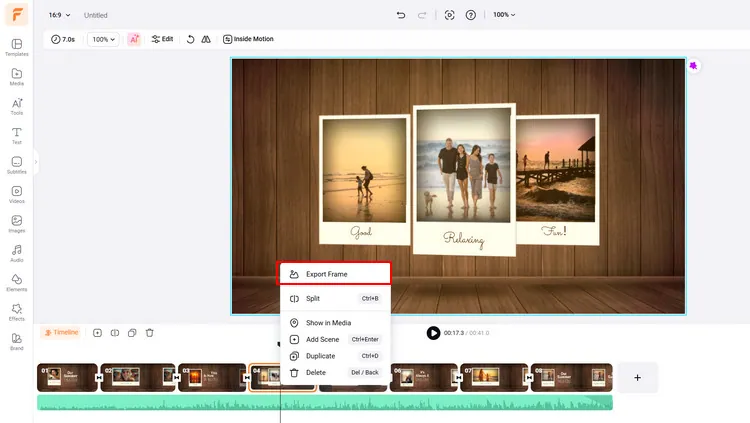This screenshot has width=750, height=423.
Task: Open the scene 100% dropdown in toolbar
Action: click(x=102, y=39)
